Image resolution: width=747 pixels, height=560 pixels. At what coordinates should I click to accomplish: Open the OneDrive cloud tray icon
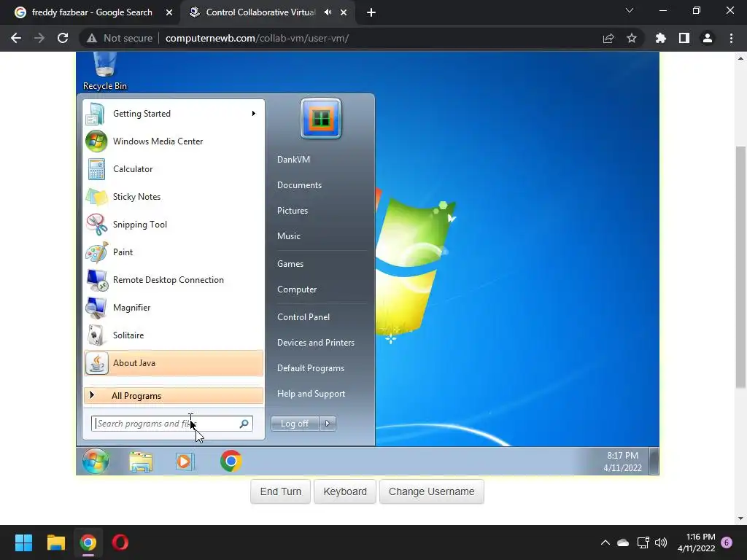tap(623, 542)
